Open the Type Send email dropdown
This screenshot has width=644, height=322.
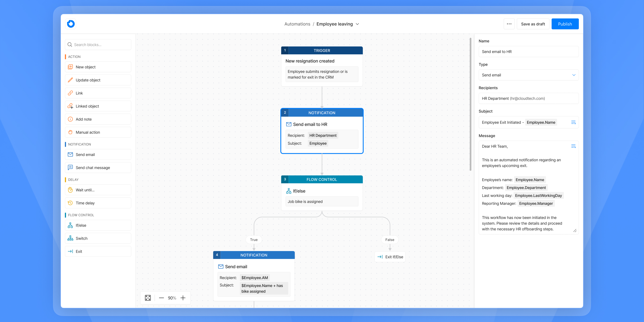[528, 75]
